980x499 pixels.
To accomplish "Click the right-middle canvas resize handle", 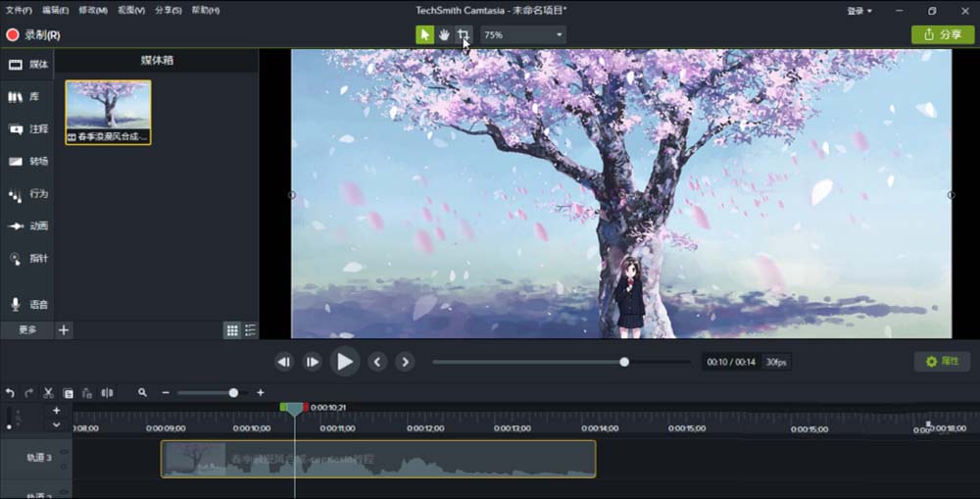I will (x=951, y=195).
